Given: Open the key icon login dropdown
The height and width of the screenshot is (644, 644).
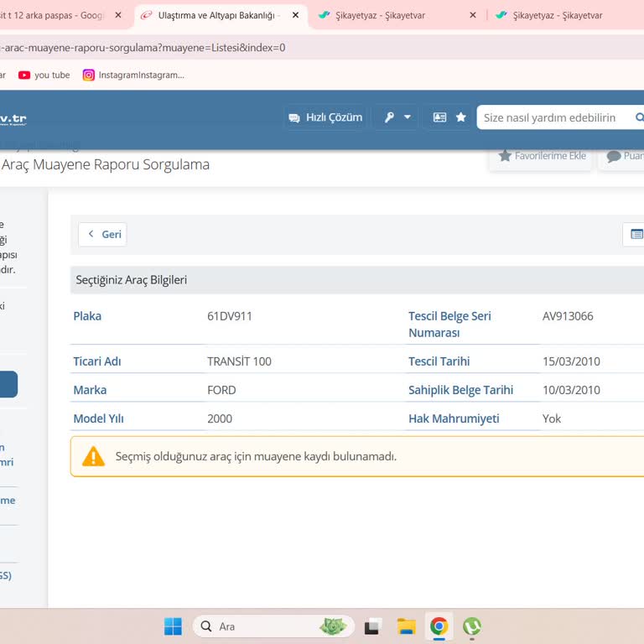Looking at the screenshot, I should 397,117.
